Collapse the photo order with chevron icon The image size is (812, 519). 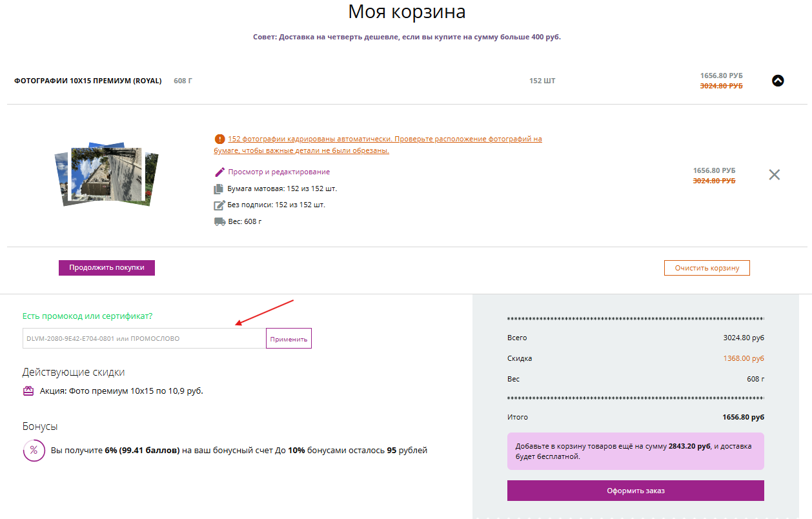click(x=778, y=81)
